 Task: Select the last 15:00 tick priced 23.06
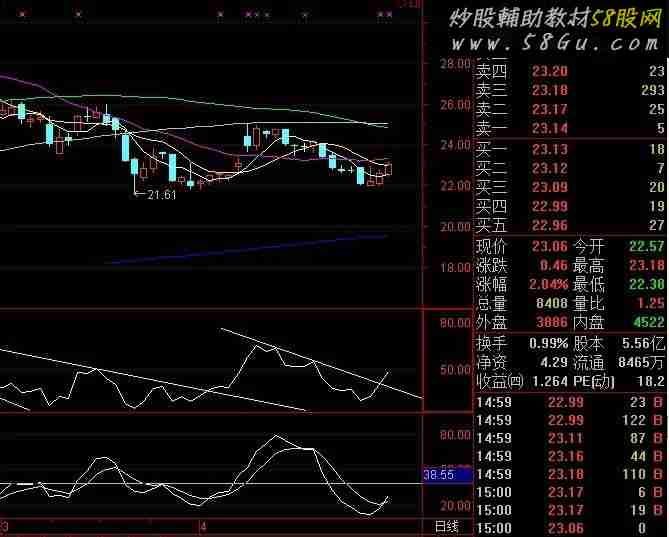coord(570,528)
